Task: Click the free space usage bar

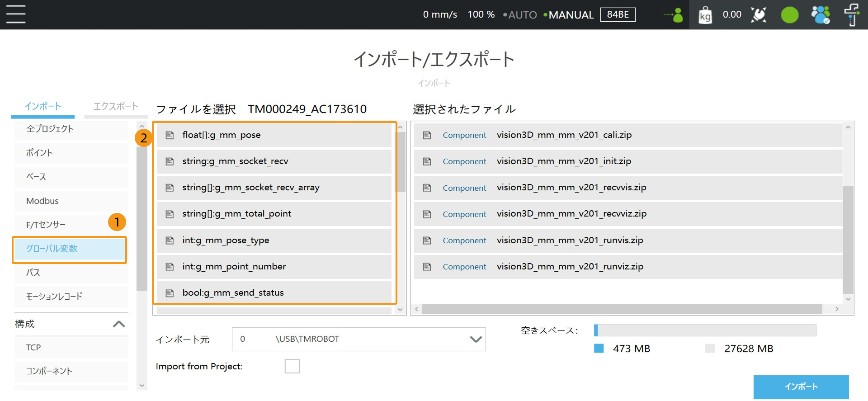Action: [x=705, y=330]
